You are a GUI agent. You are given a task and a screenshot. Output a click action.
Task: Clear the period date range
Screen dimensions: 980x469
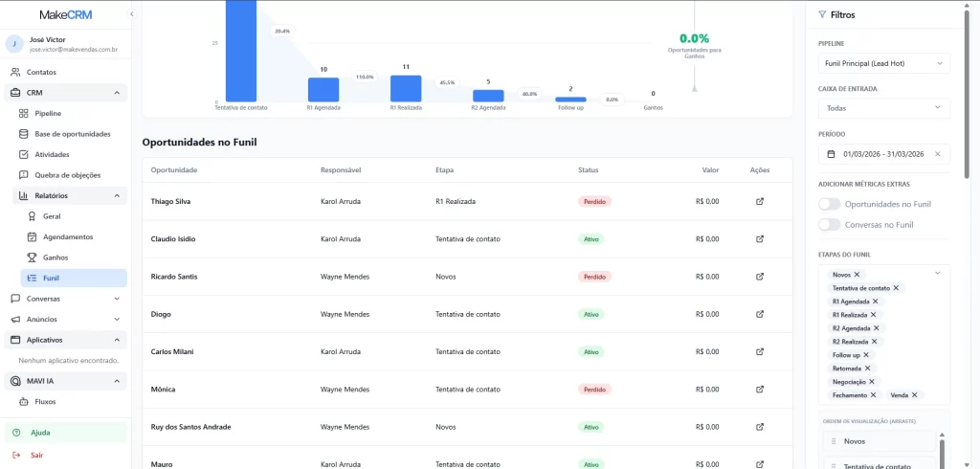pos(937,154)
